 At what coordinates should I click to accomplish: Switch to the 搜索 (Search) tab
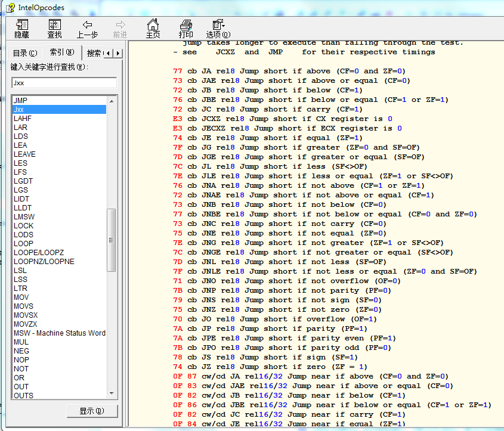(x=94, y=53)
